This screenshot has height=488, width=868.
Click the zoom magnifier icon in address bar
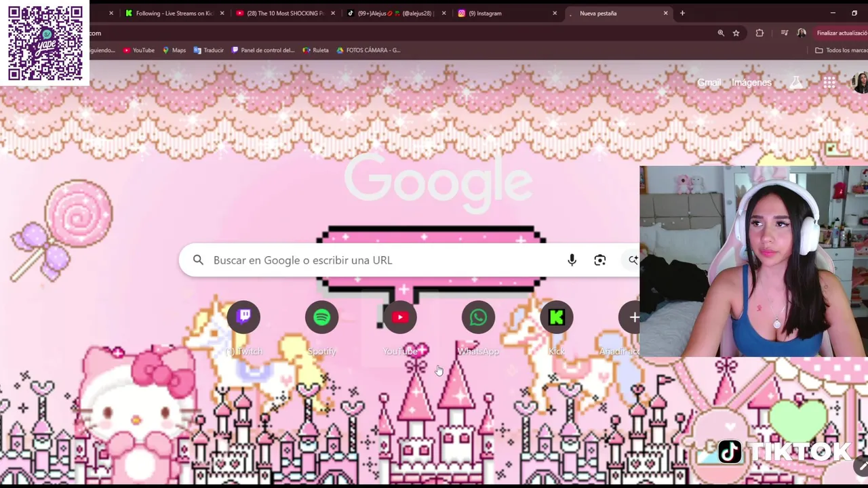pyautogui.click(x=721, y=33)
